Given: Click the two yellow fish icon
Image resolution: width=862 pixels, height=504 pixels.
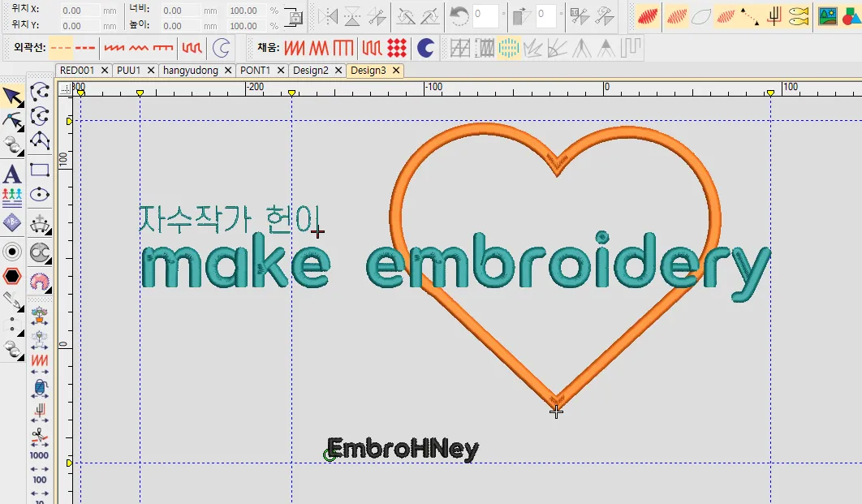Looking at the screenshot, I should 800,15.
